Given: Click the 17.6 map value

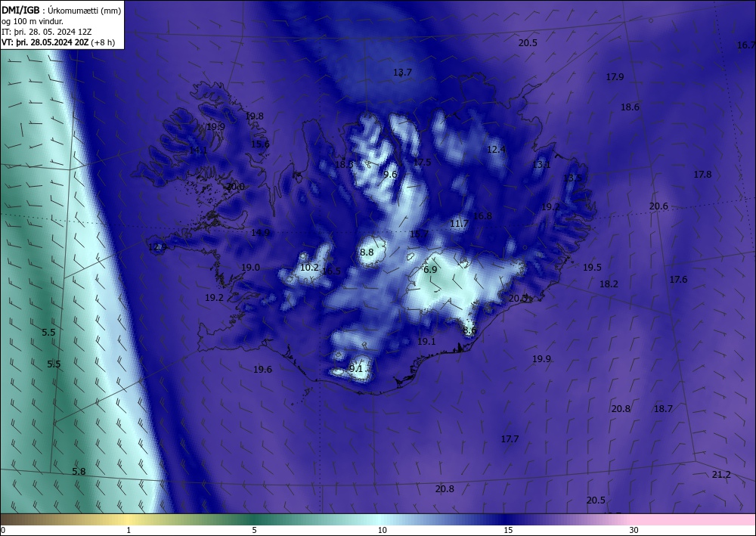Looking at the screenshot, I should 678,280.
